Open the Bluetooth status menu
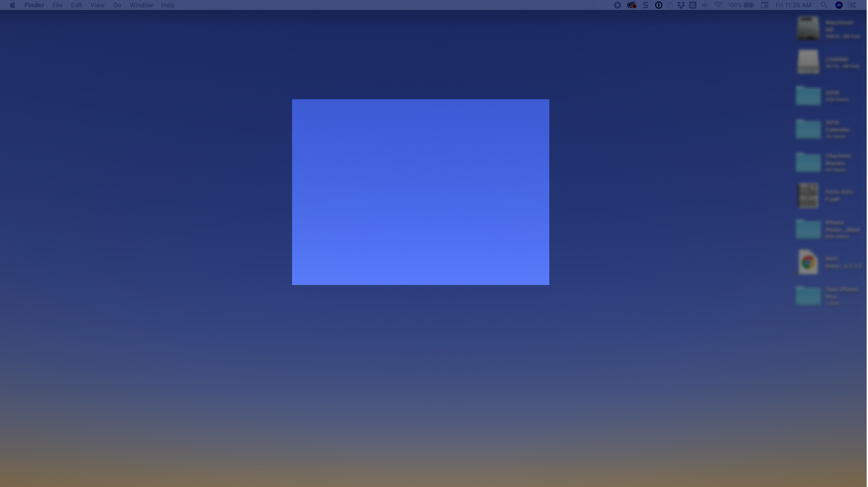 (705, 5)
